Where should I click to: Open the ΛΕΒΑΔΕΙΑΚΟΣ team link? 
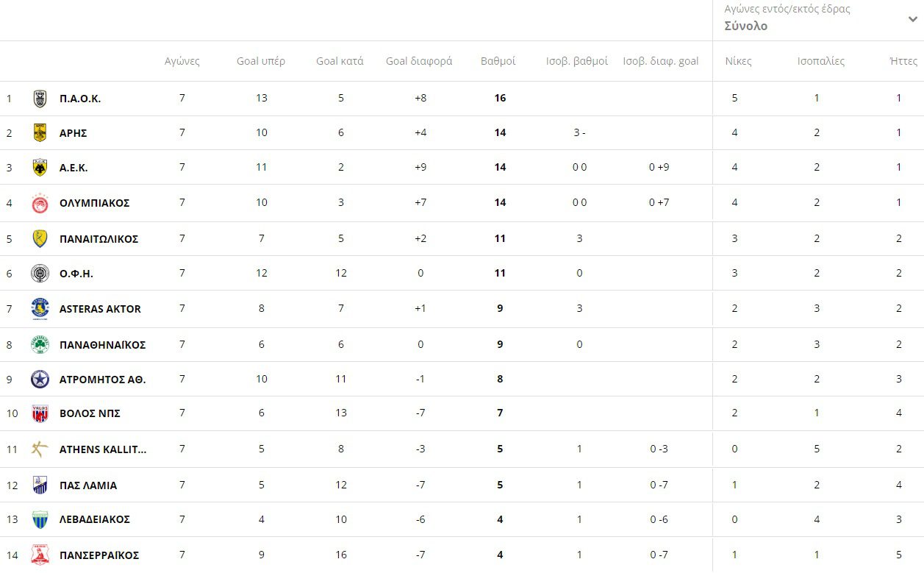tap(95, 519)
